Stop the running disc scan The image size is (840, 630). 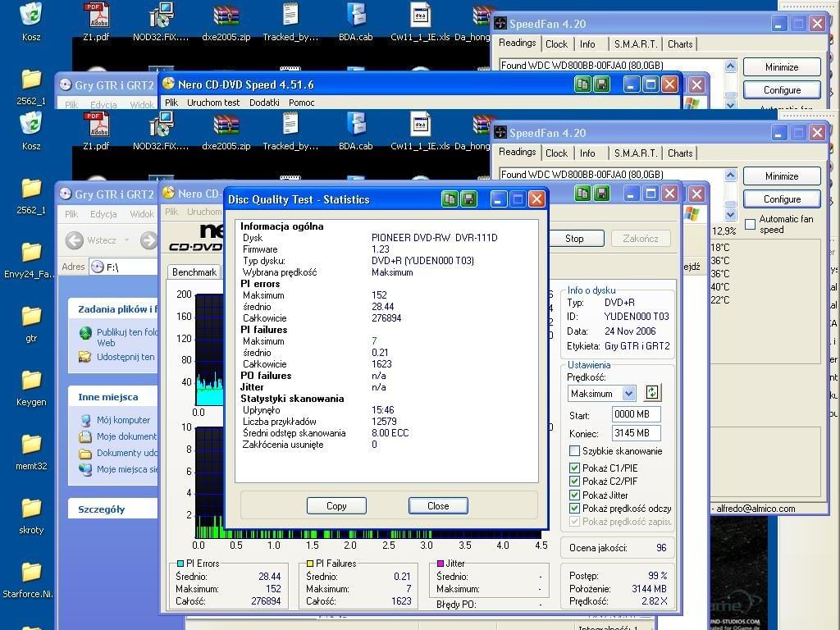[574, 239]
